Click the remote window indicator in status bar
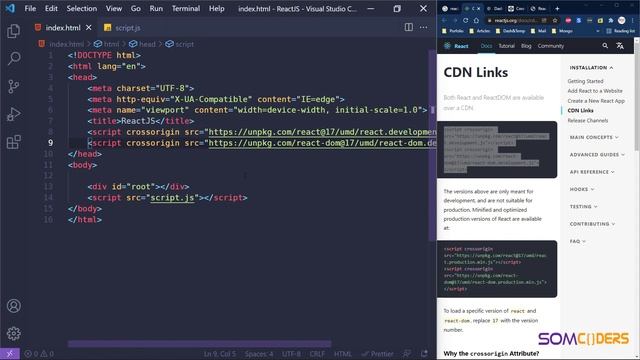 pyautogui.click(x=9, y=353)
